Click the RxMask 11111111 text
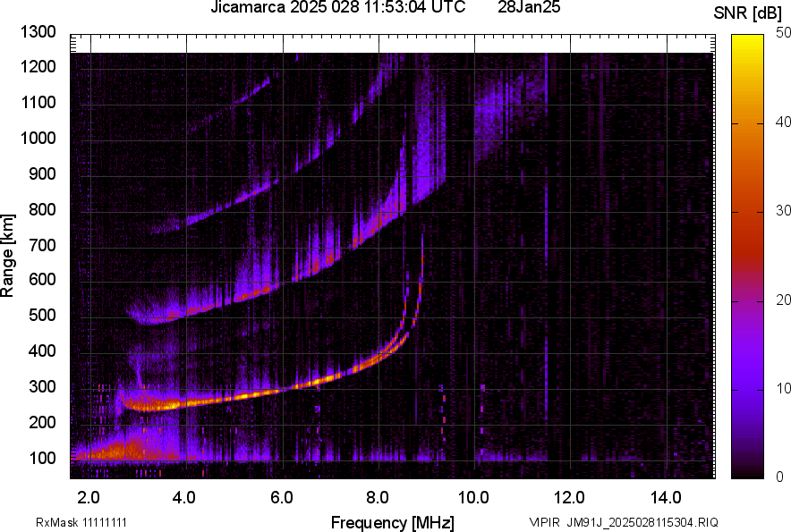 [68, 522]
